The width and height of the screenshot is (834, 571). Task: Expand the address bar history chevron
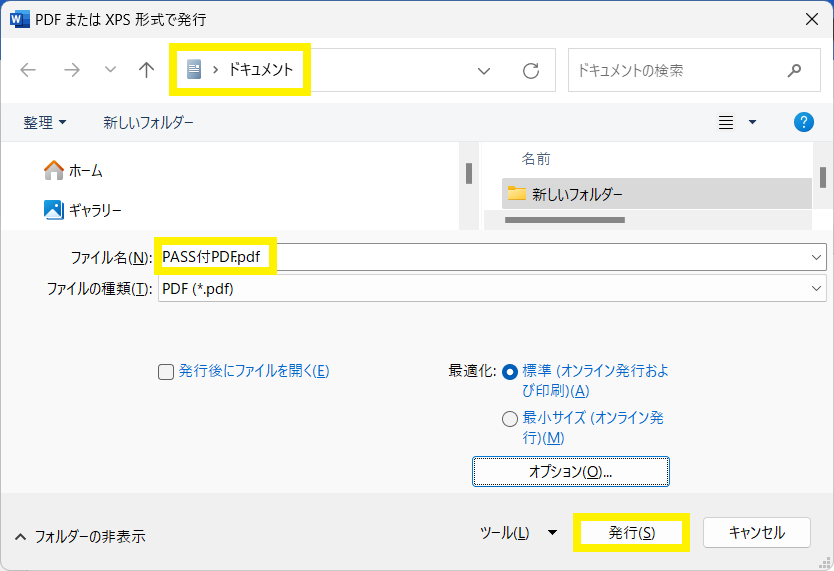[x=484, y=70]
